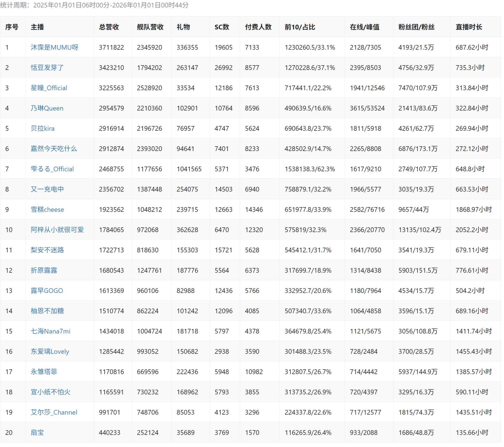Click the 粉丝团/粉丝 column header

point(416,27)
